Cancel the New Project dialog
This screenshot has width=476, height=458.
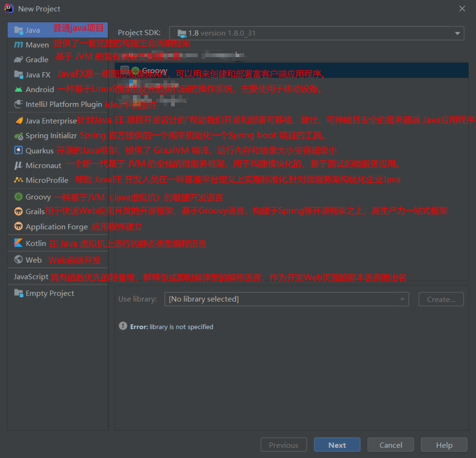[x=391, y=445]
